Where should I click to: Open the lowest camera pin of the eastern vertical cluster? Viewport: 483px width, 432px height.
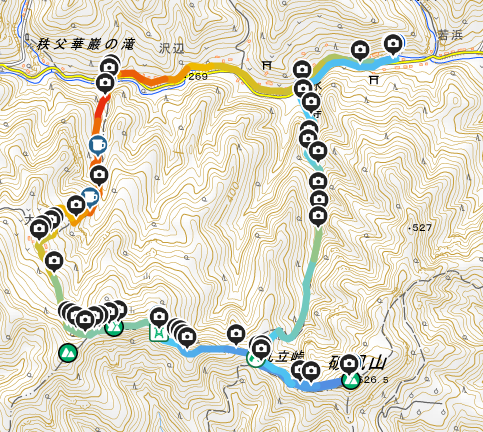(318, 216)
